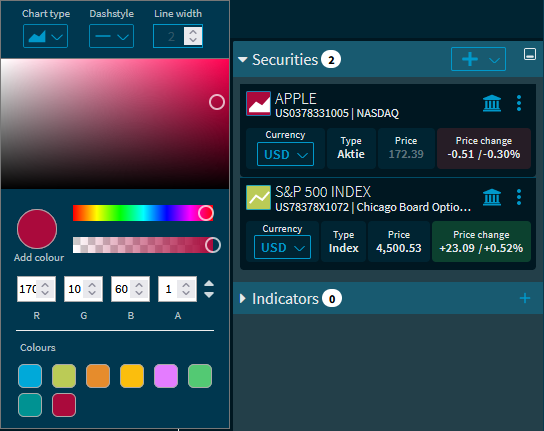Screen dimensions: 544x431
Task: Open the Dashstyle dropdown
Action: pos(111,36)
